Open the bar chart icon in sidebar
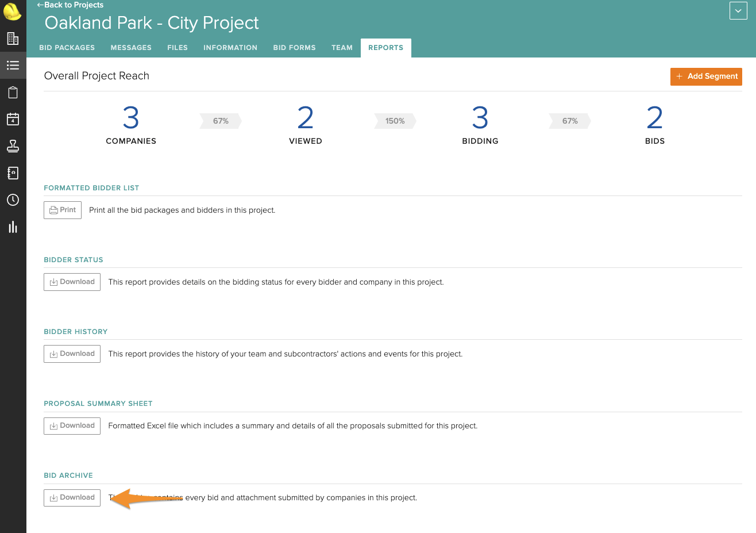This screenshot has height=533, width=756. pyautogui.click(x=13, y=227)
